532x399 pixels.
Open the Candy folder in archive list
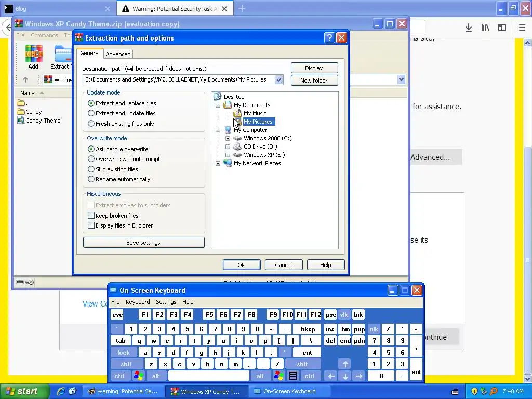click(30, 112)
